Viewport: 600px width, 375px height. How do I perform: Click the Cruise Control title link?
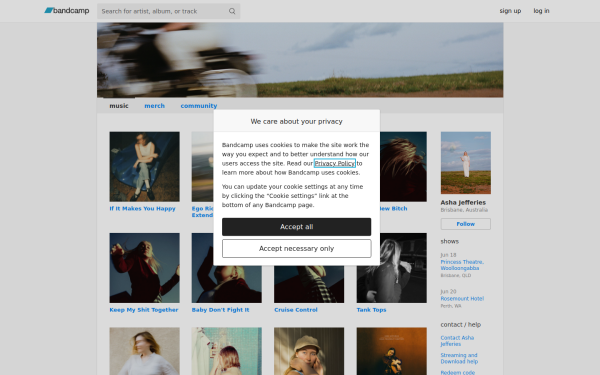pos(296,310)
